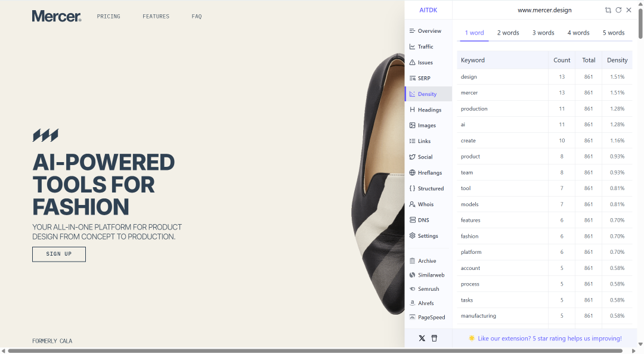Click the 5 star rating request link

(550, 339)
